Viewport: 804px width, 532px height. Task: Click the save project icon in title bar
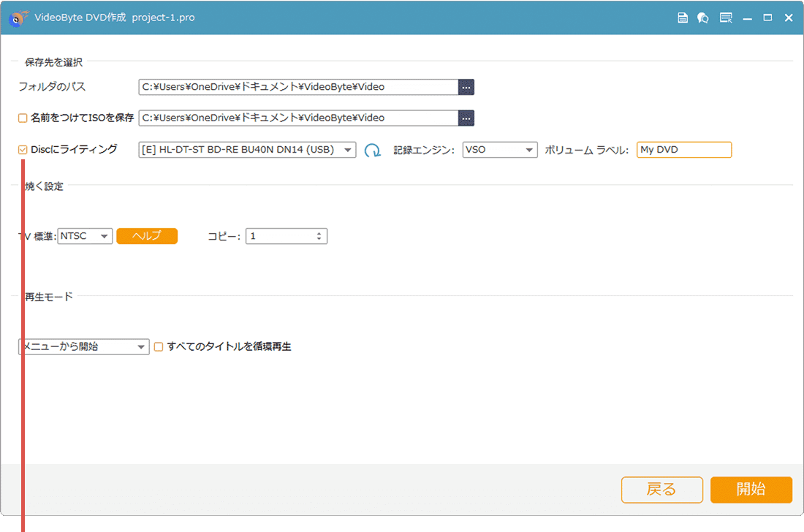pyautogui.click(x=683, y=18)
